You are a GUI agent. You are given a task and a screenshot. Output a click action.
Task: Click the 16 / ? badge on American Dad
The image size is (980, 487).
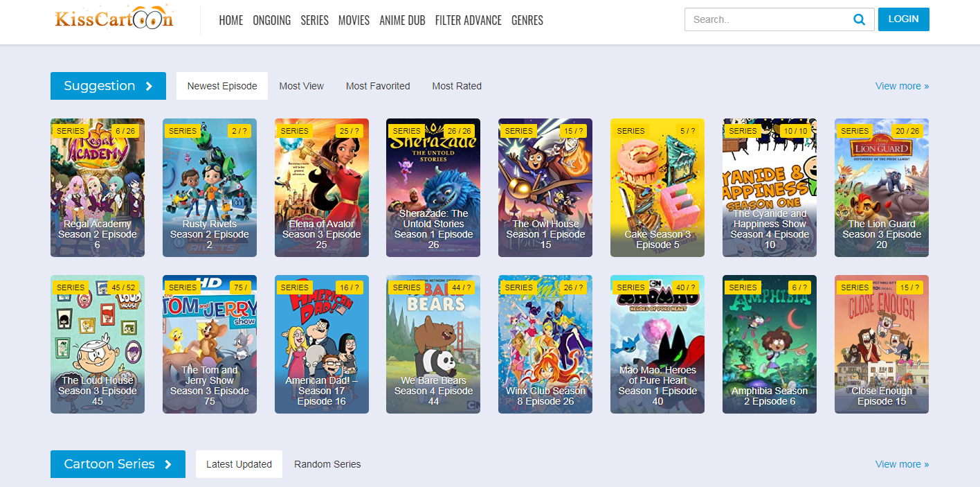point(350,287)
